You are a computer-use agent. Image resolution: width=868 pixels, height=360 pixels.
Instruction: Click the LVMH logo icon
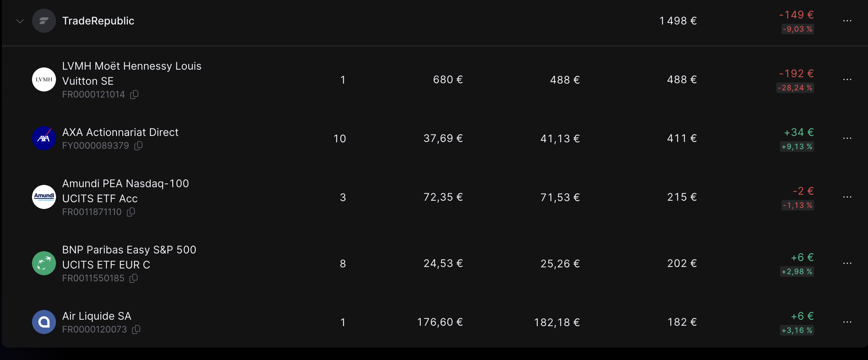[44, 79]
